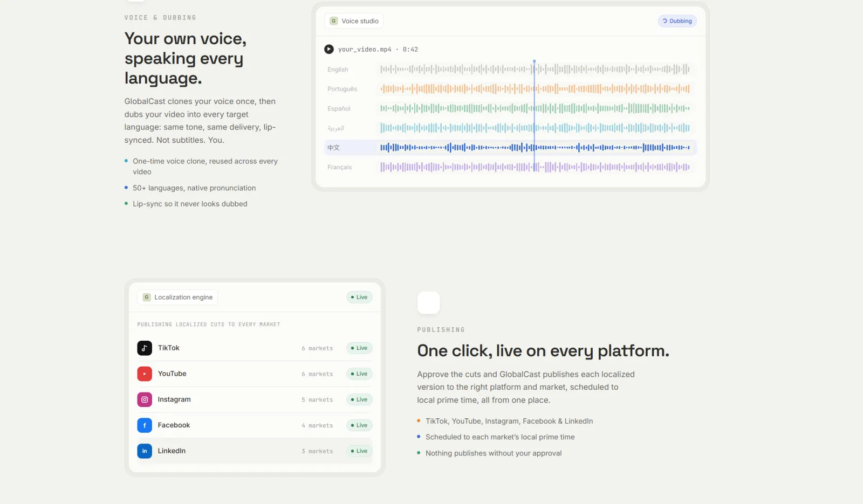Click the "VOICE & DUBBING" section label
Viewport: 863px width, 504px height.
pyautogui.click(x=160, y=18)
